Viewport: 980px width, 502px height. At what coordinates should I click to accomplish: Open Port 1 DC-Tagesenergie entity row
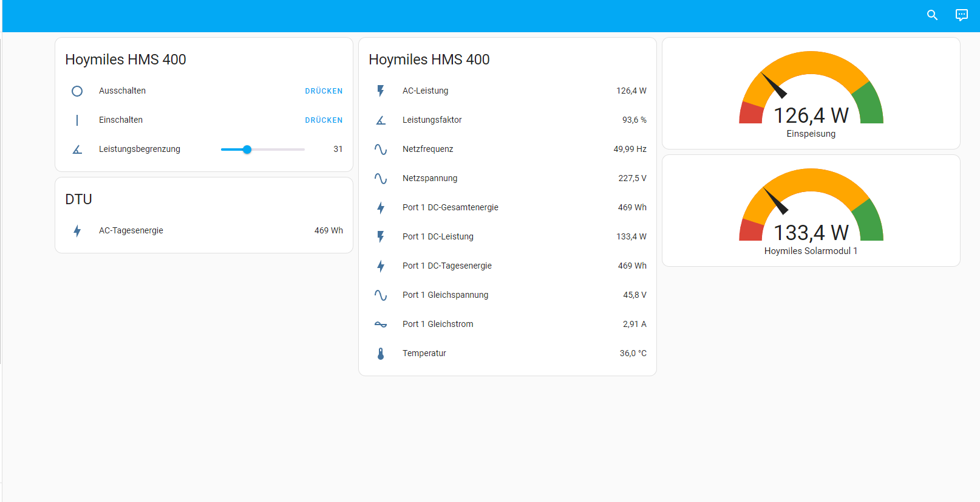pos(508,266)
